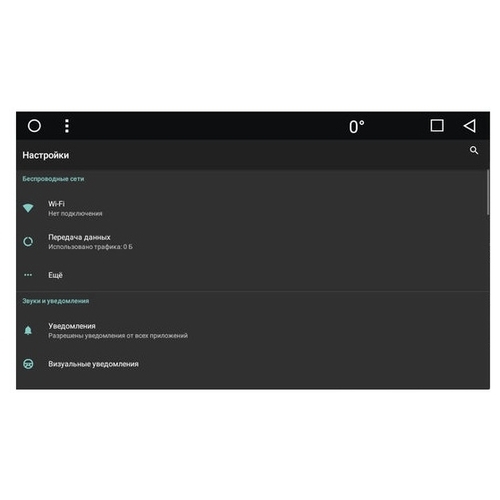Viewport: 500px width, 500px height.
Task: Tap the three-dot Ещё icon
Action: (x=28, y=275)
